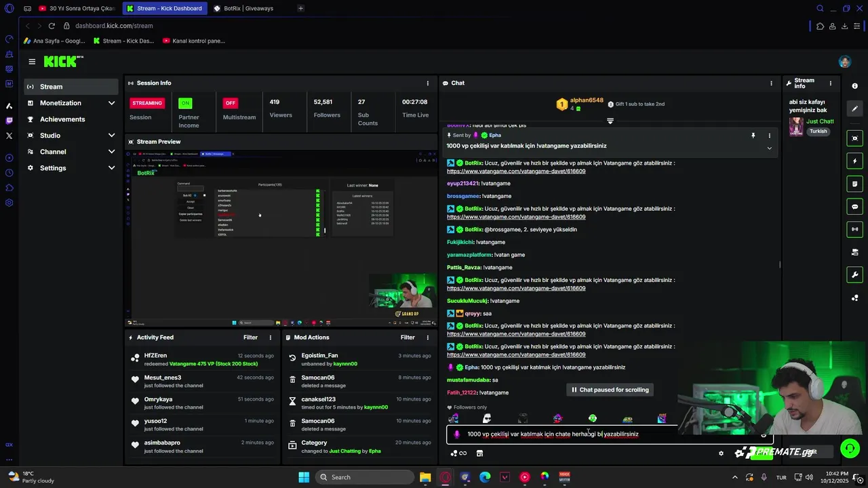Click the camera panel icon in right toolbar
Image resolution: width=868 pixels, height=488 pixels.
[854, 252]
